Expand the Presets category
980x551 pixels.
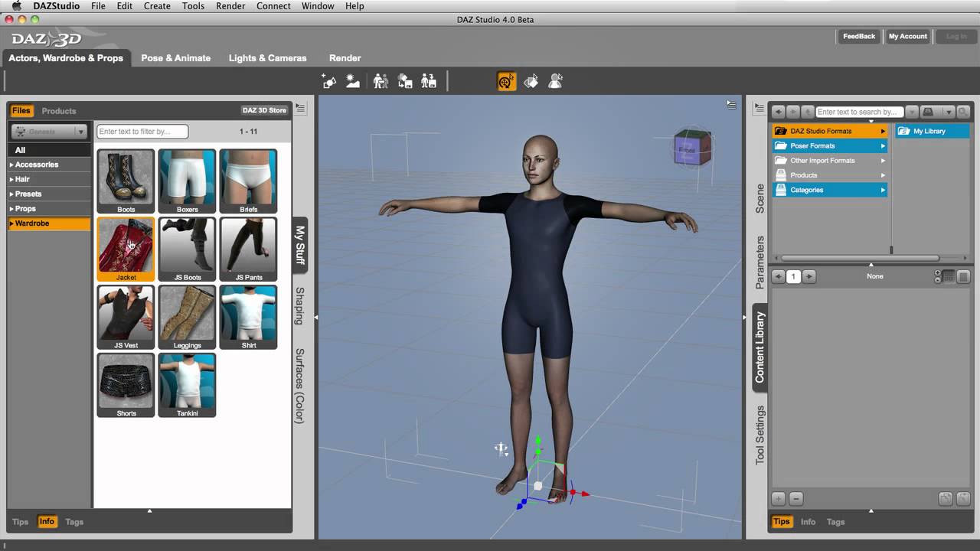(49, 194)
